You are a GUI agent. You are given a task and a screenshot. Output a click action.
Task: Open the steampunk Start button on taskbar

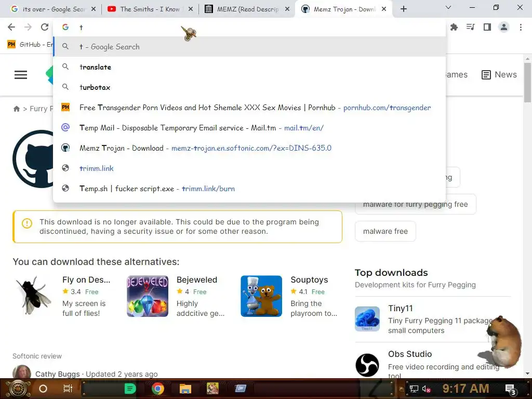click(x=18, y=389)
